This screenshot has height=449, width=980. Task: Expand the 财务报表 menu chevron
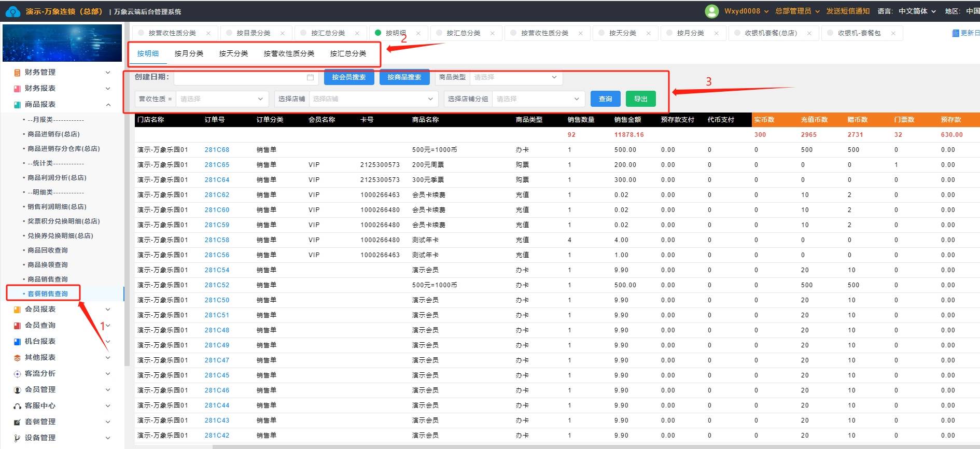point(108,89)
